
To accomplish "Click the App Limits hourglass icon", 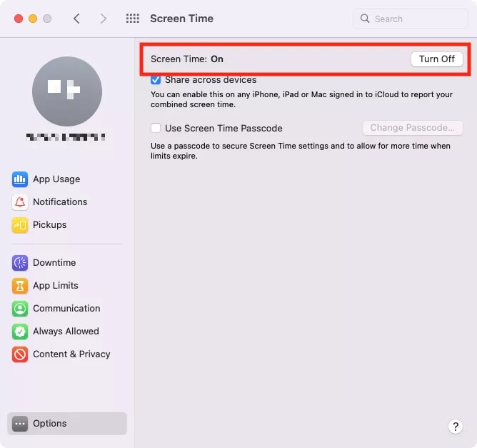I will [20, 286].
